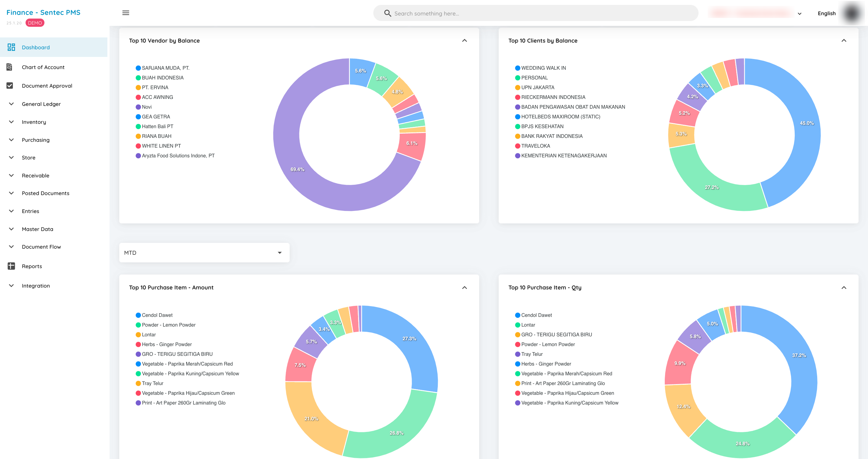This screenshot has height=459, width=868.
Task: Toggle SARJANA MUDA, PT. legend item
Action: (162, 68)
